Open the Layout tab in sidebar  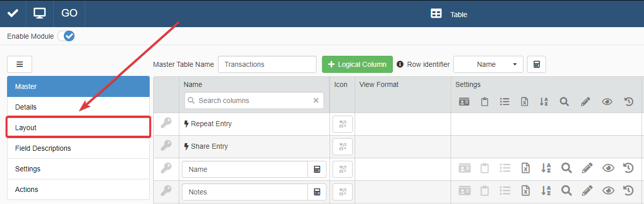pyautogui.click(x=78, y=128)
